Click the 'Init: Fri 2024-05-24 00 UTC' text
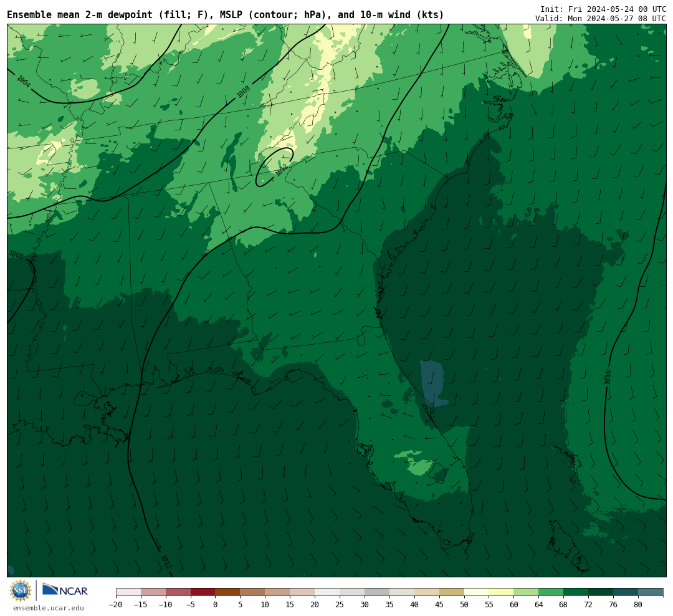The width and height of the screenshot is (673, 616). point(603,9)
